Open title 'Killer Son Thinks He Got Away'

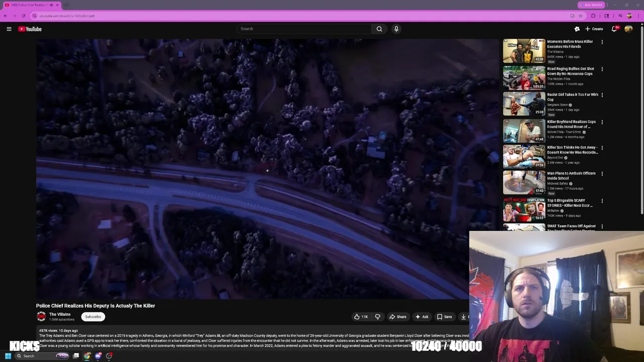coord(573,150)
